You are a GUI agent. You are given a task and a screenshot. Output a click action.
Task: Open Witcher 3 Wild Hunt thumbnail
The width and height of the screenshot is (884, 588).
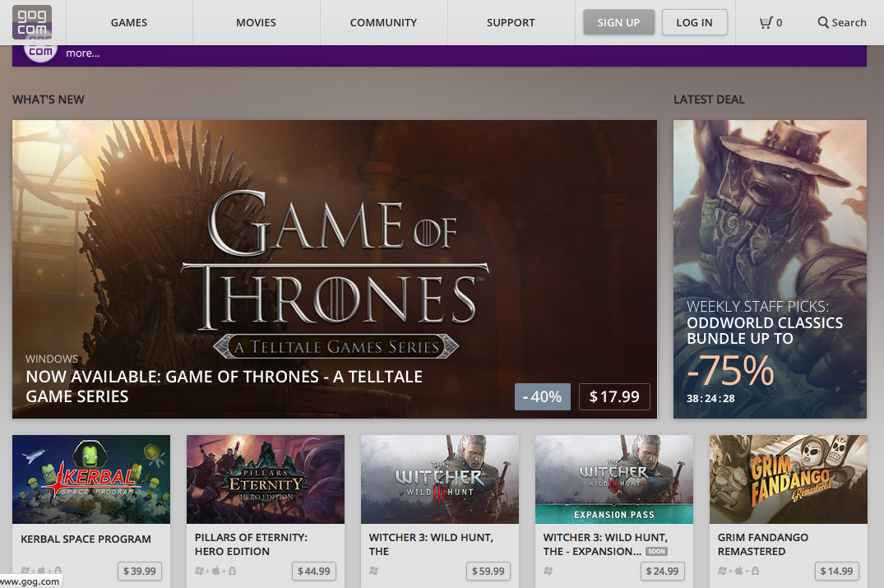coord(440,479)
